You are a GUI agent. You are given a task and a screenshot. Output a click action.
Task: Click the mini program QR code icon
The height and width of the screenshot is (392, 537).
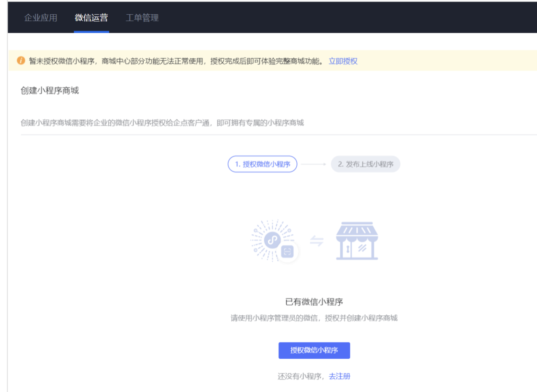coord(274,241)
